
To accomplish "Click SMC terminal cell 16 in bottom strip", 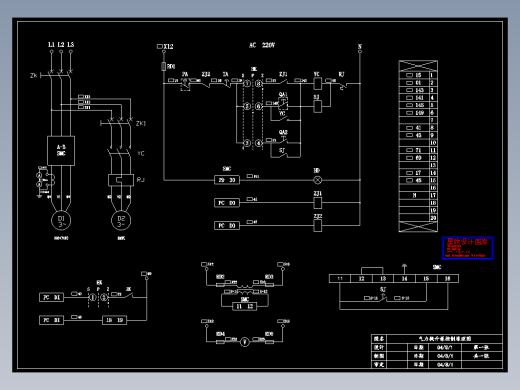I will point(448,279).
